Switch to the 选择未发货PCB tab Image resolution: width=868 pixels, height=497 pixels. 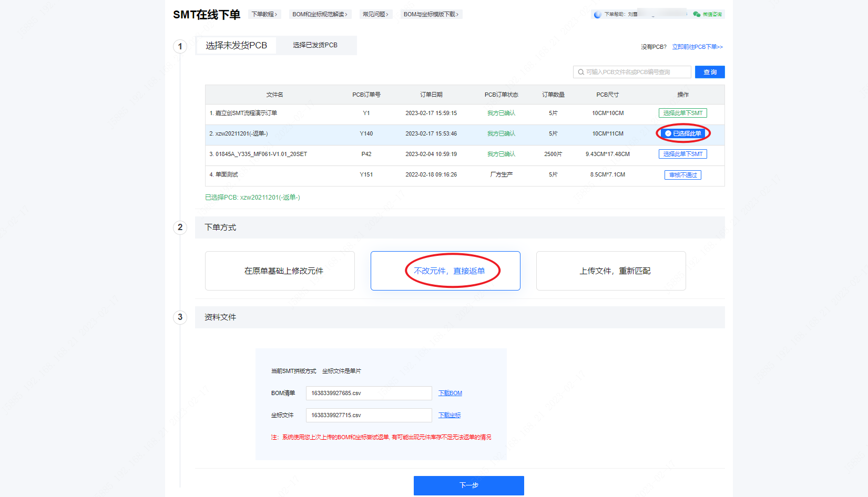coord(236,46)
